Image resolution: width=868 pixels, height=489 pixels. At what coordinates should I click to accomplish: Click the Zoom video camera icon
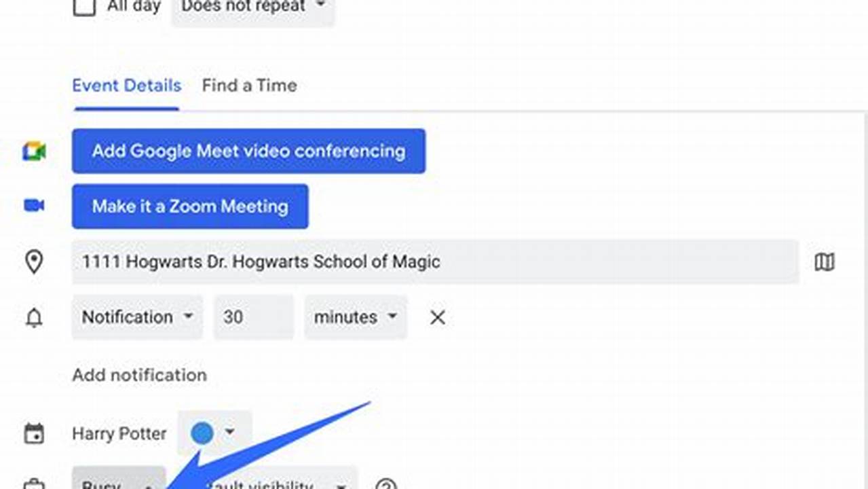point(34,206)
